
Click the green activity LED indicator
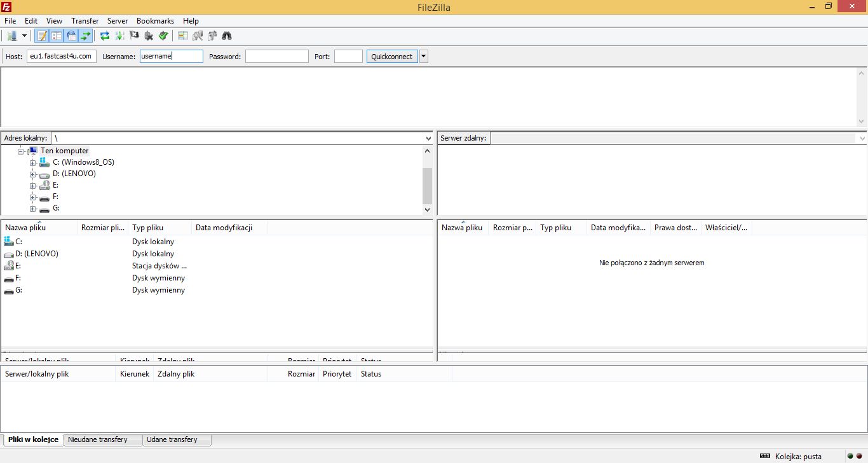(850, 456)
